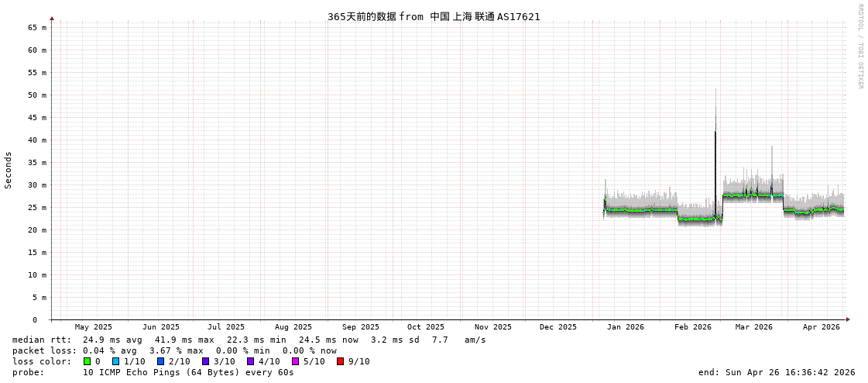Click the probe ICMP Echo Pings description
Viewport: 868px width, 383px height.
point(188,372)
